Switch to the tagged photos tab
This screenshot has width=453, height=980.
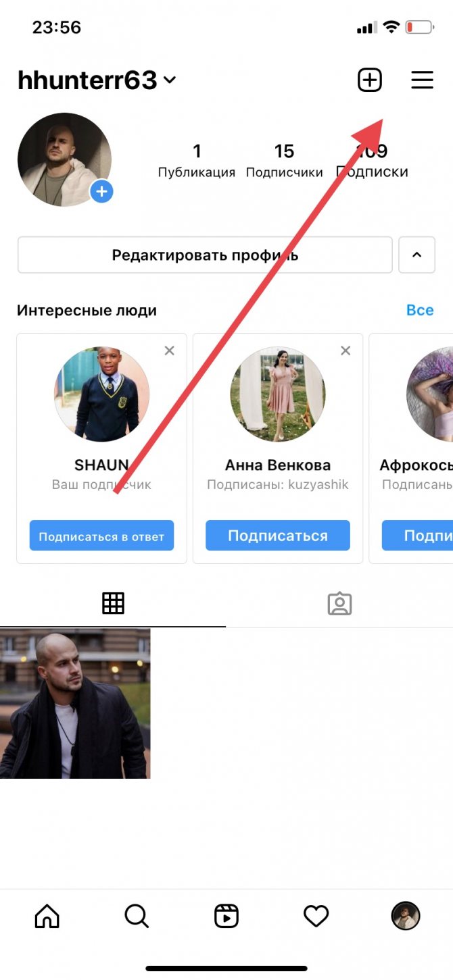point(339,604)
